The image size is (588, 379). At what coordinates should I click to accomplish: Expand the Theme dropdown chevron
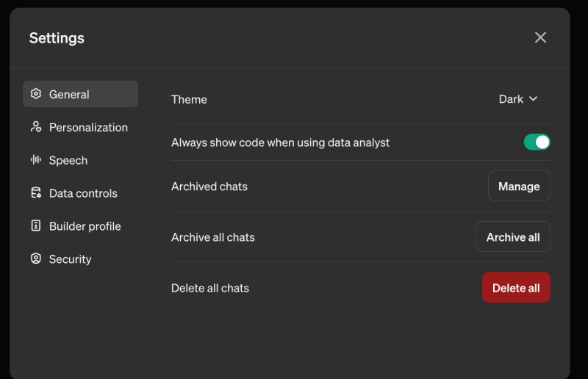point(534,99)
